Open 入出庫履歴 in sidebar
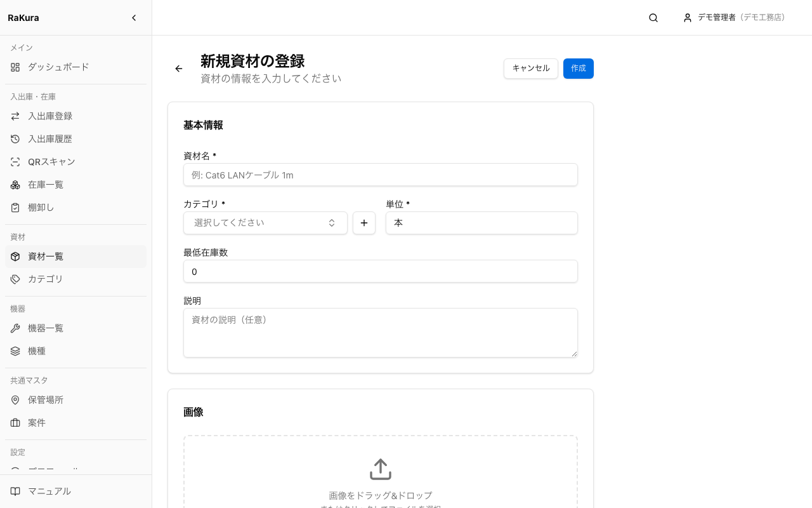Image resolution: width=812 pixels, height=508 pixels. [x=75, y=139]
